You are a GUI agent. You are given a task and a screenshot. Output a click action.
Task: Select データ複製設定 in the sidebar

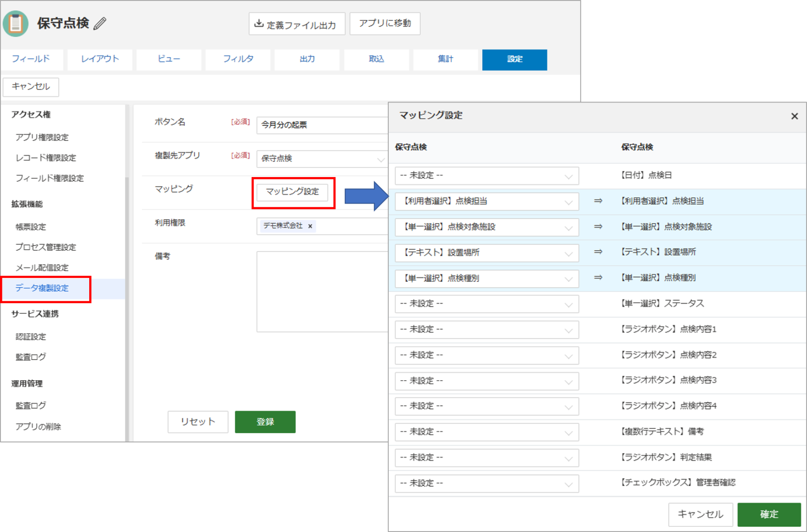(42, 288)
